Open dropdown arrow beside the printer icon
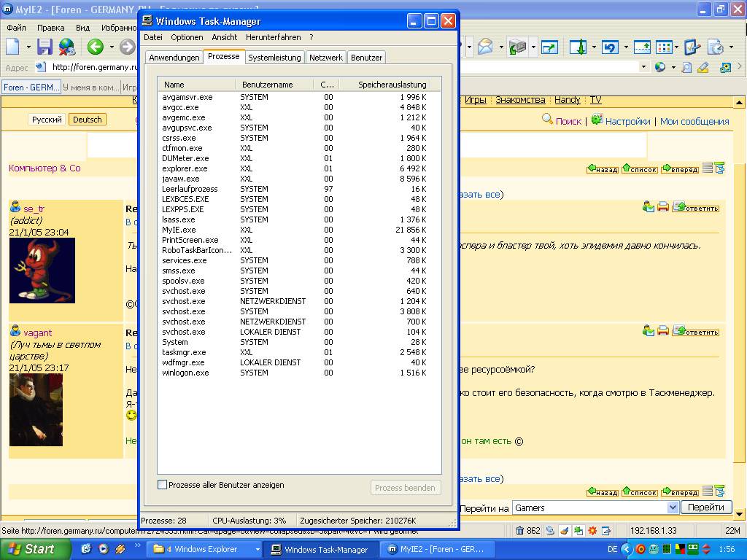The image size is (747, 560). (533, 47)
